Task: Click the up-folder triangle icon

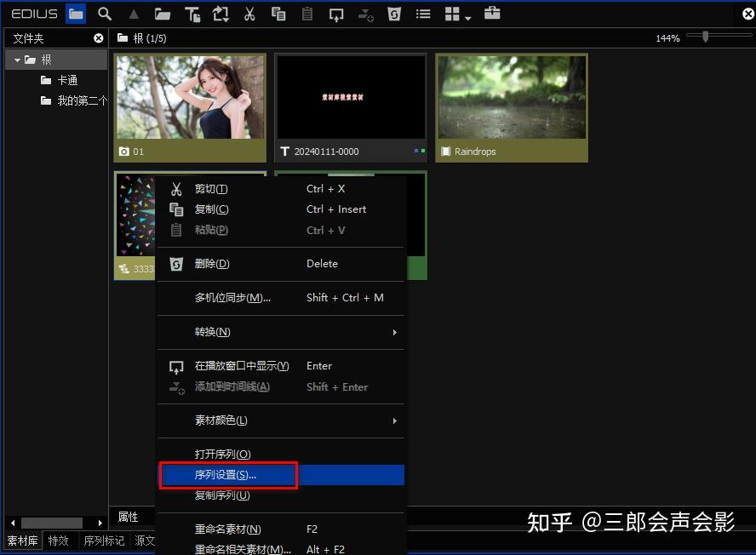Action: [x=133, y=14]
